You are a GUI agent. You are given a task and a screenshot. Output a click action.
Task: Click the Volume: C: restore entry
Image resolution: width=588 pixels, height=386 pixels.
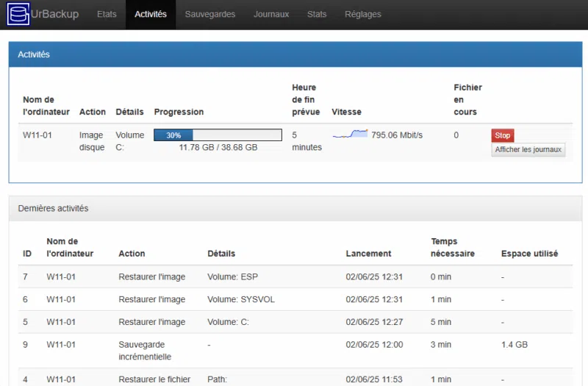click(x=228, y=322)
